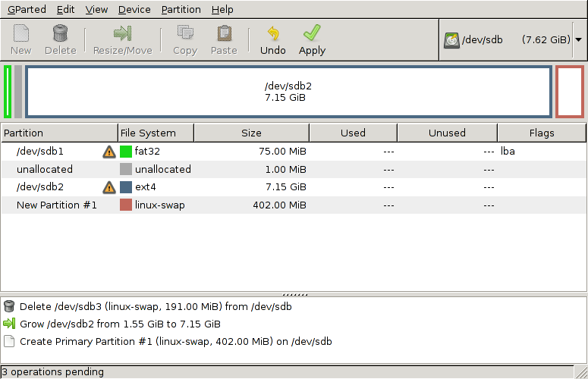This screenshot has width=588, height=379.
Task: Click green fat32 color swatch
Action: click(x=126, y=152)
